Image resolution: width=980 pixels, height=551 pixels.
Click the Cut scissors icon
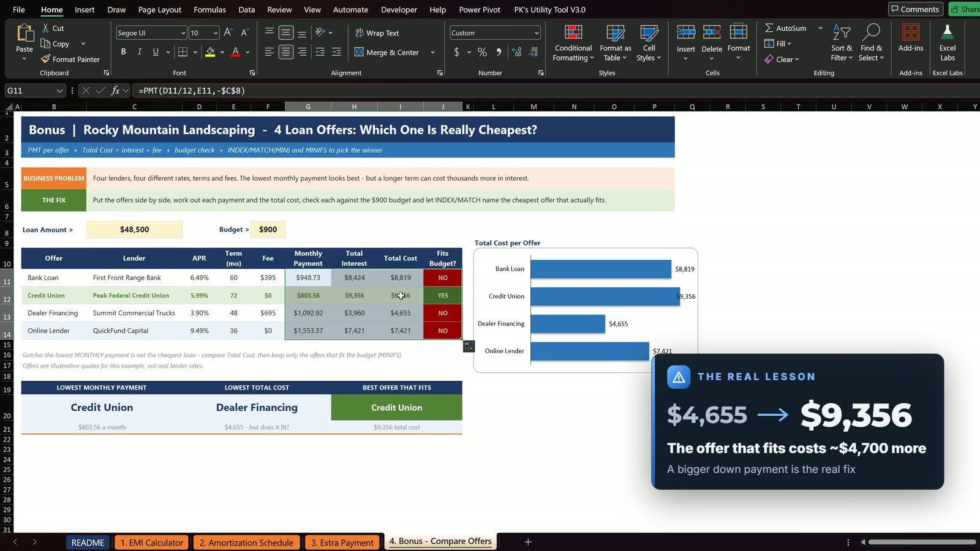coord(45,28)
